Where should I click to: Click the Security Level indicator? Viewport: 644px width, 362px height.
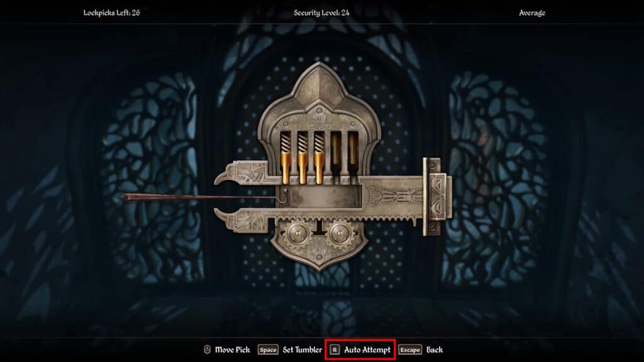pos(321,13)
